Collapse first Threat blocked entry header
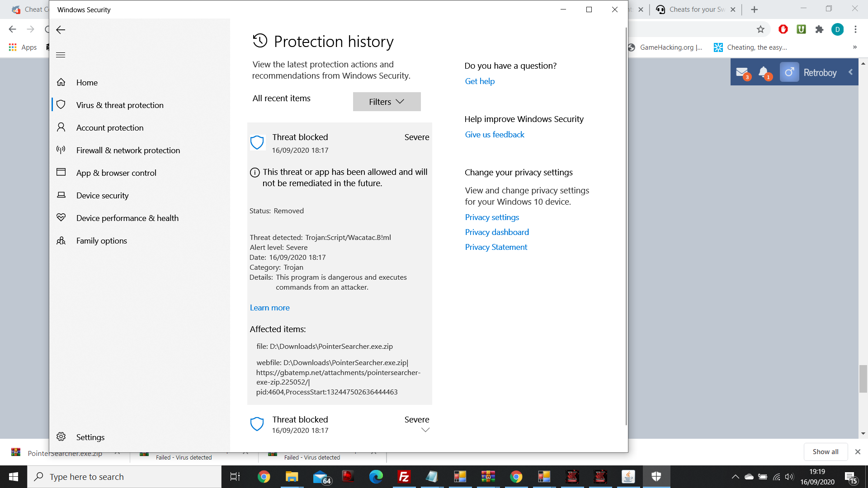The height and width of the screenshot is (488, 868). pyautogui.click(x=340, y=143)
